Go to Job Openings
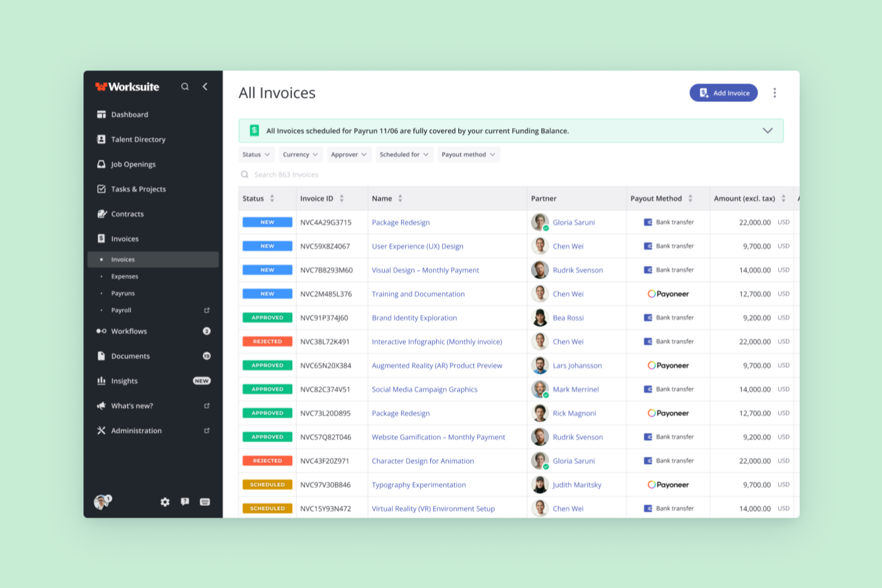The width and height of the screenshot is (882, 588). tap(133, 164)
